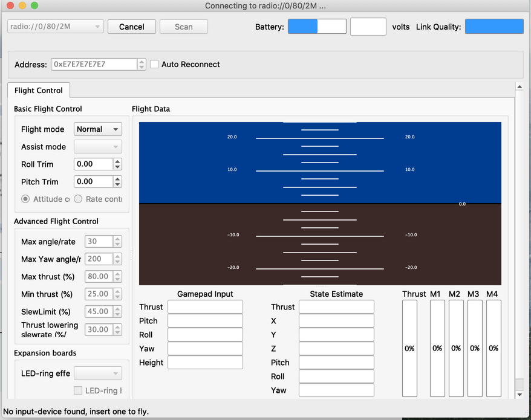Click the Cancel connection button
The width and height of the screenshot is (531, 420).
click(x=131, y=27)
